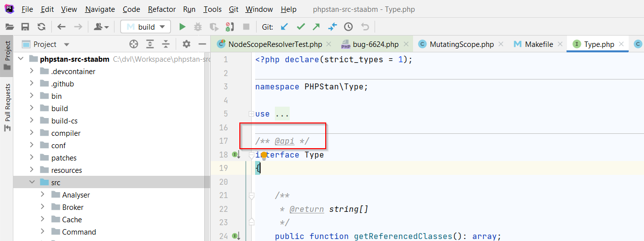Navigate forward with the right arrow icon
The image size is (644, 241).
click(78, 27)
